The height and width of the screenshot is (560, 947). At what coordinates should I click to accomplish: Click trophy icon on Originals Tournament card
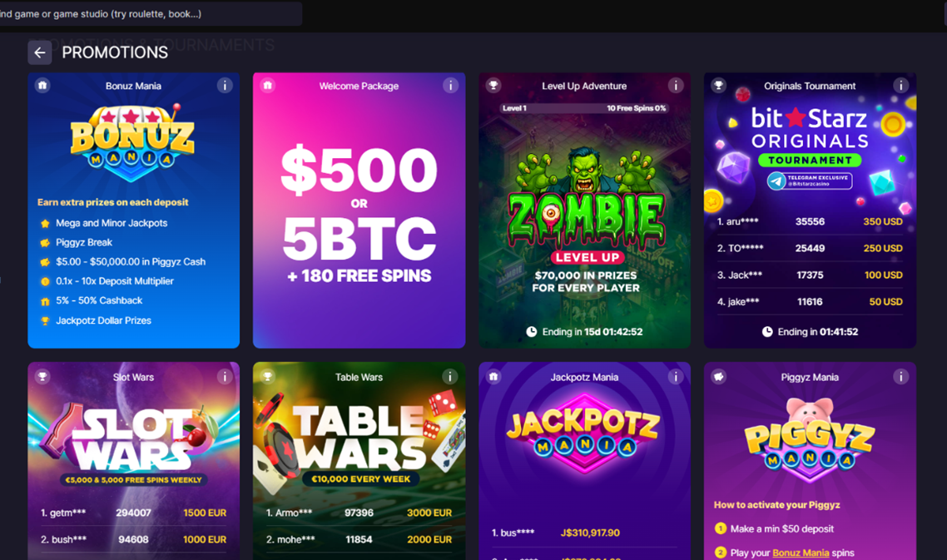[719, 85]
